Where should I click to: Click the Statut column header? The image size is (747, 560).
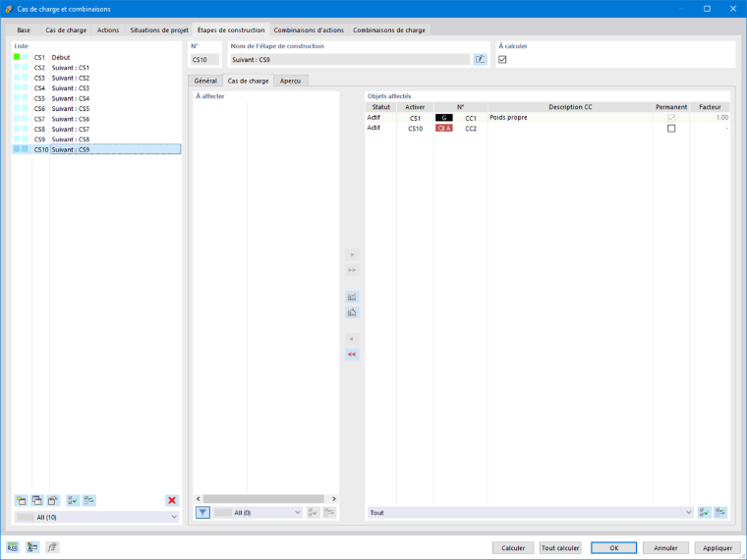(381, 107)
